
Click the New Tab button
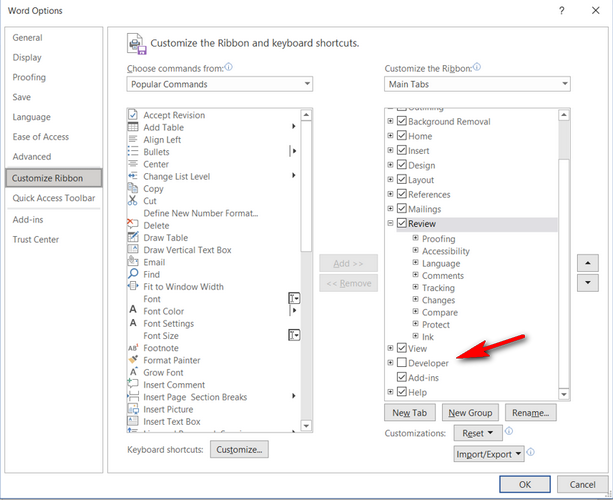pos(410,413)
